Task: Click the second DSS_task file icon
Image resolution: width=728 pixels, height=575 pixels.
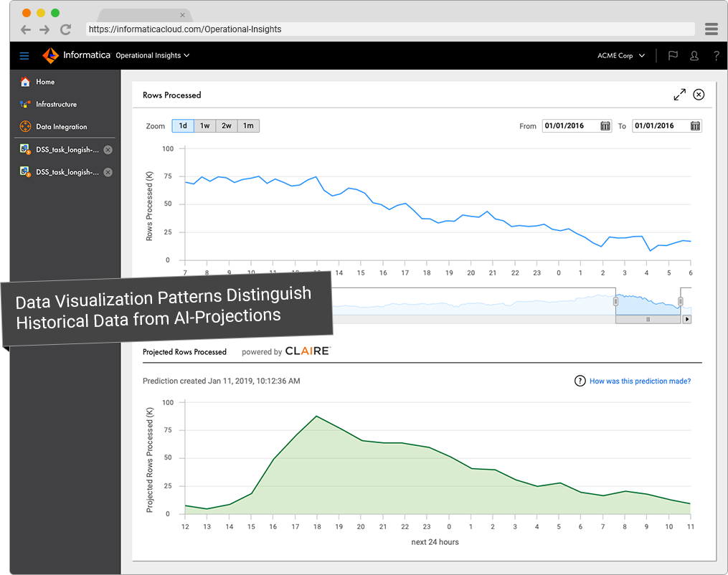Action: pos(25,171)
